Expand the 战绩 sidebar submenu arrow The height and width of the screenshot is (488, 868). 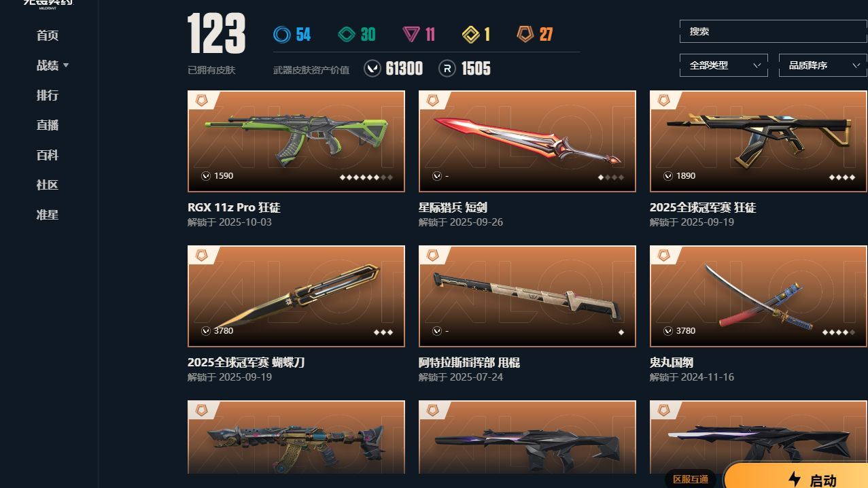click(66, 66)
